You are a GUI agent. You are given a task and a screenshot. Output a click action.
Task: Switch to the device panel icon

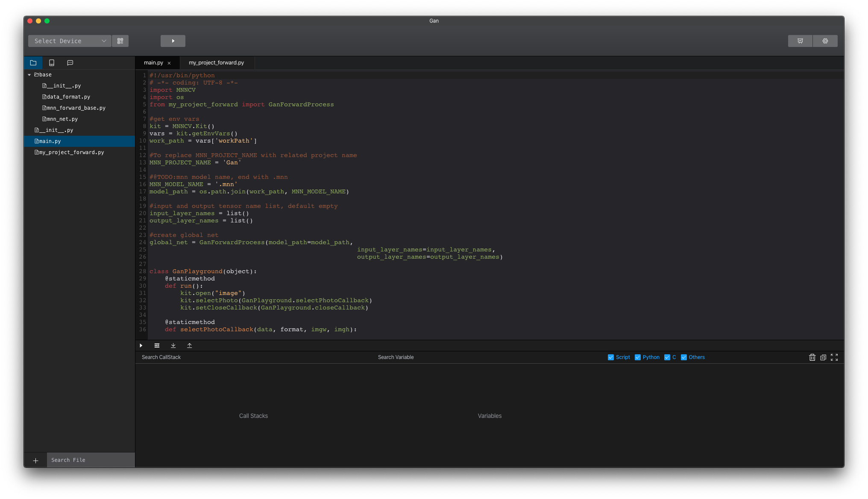pyautogui.click(x=52, y=63)
